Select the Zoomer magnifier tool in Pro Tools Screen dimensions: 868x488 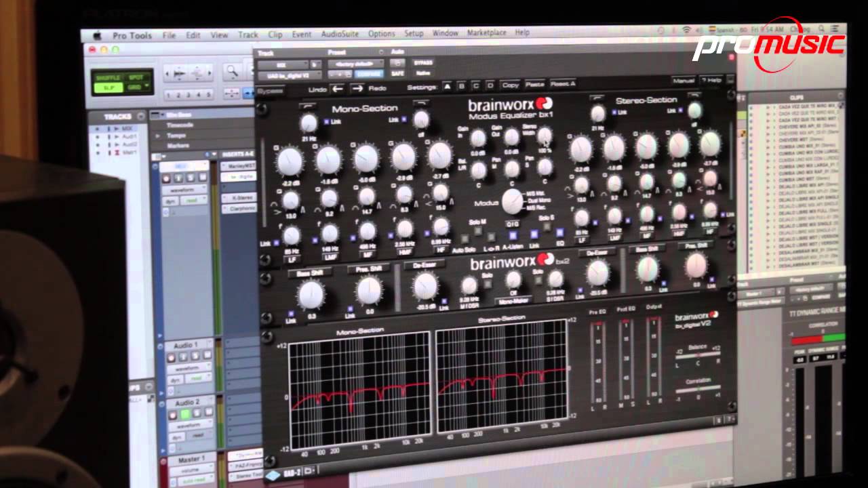click(x=233, y=70)
